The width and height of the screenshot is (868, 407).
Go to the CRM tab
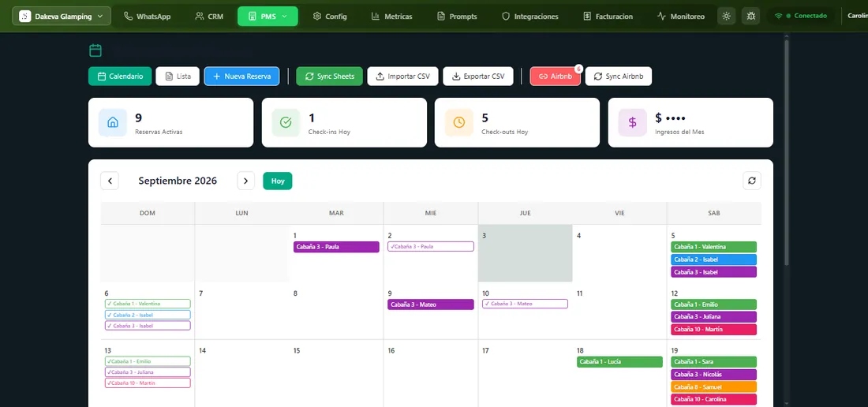[209, 16]
